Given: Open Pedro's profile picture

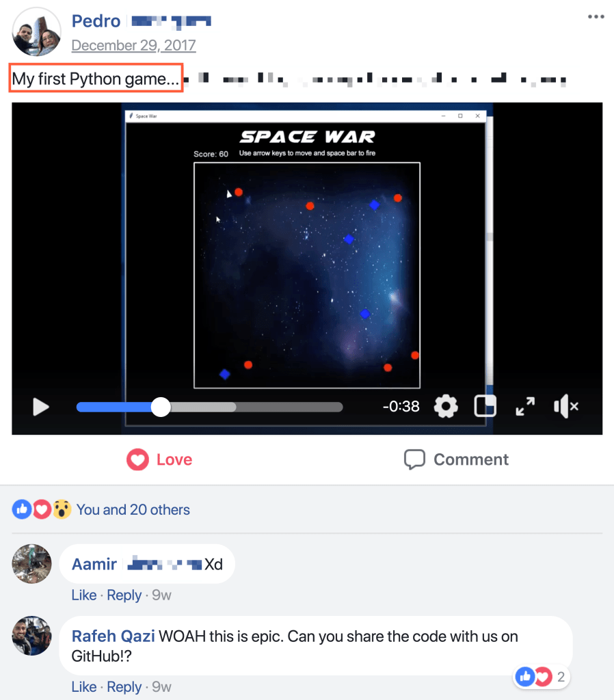Looking at the screenshot, I should [37, 31].
